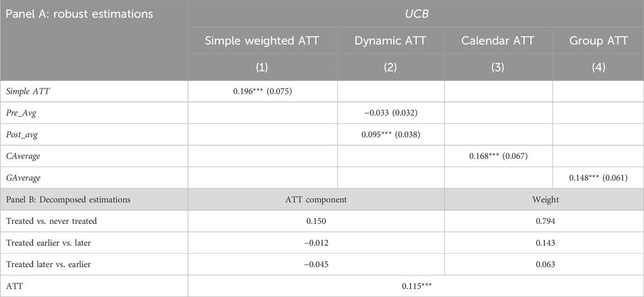Select the Weight column heading

coord(544,199)
